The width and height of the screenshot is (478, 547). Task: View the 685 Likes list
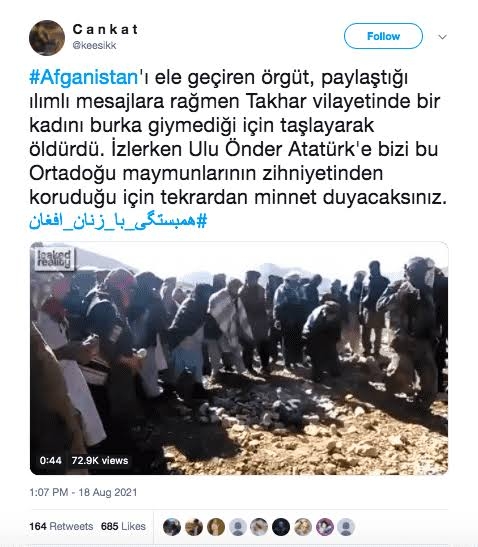(x=123, y=526)
